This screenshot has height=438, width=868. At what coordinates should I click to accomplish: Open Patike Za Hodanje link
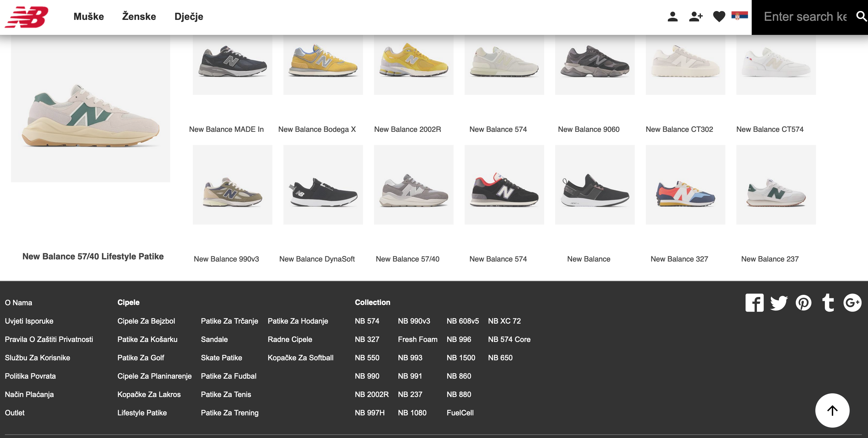point(298,321)
